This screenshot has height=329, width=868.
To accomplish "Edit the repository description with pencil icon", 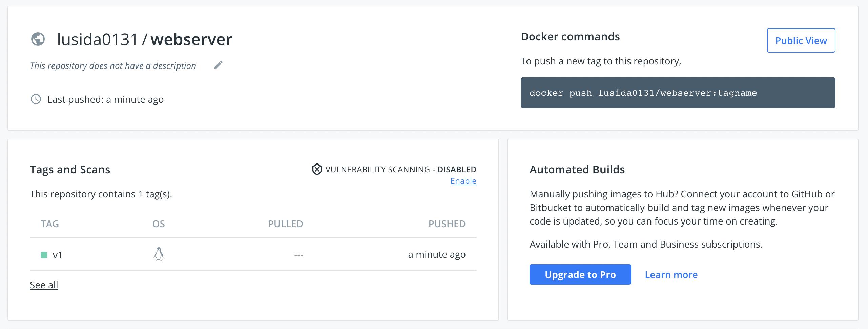I will 219,65.
